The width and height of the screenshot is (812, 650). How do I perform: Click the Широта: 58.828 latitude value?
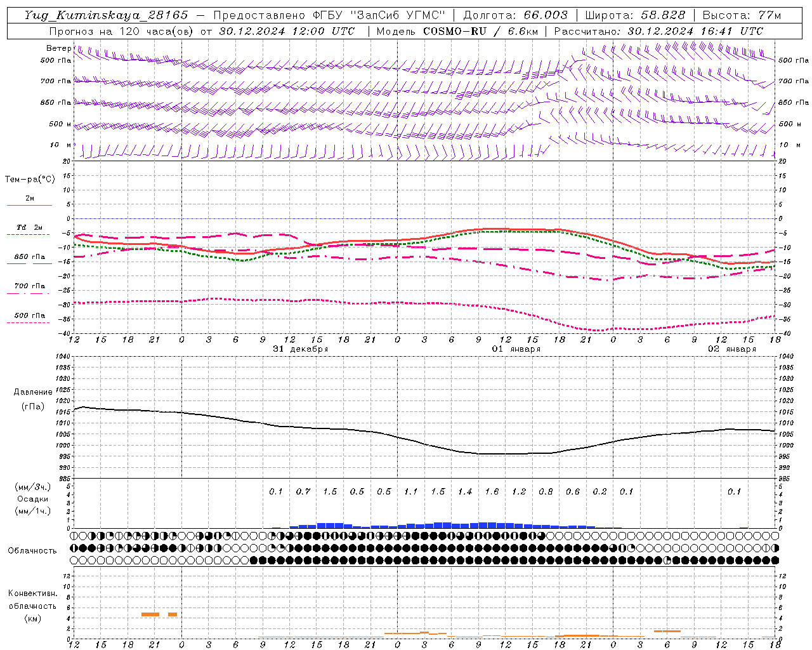pos(635,15)
